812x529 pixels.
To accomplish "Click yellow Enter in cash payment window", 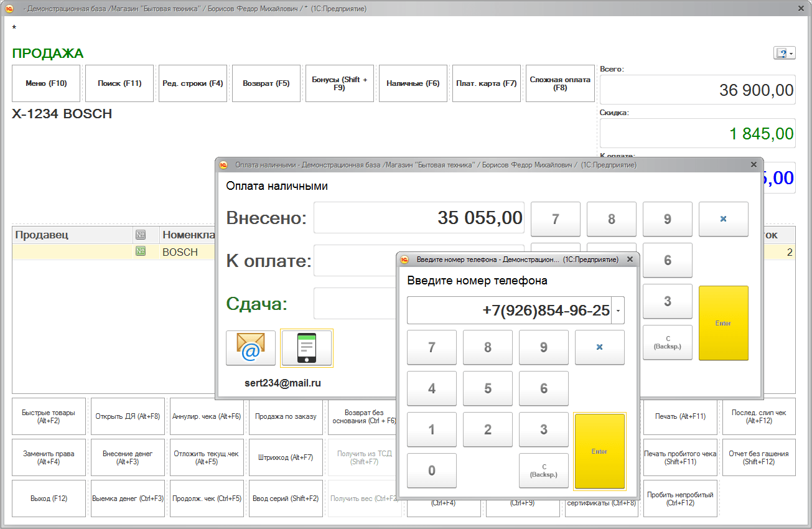I will click(724, 323).
